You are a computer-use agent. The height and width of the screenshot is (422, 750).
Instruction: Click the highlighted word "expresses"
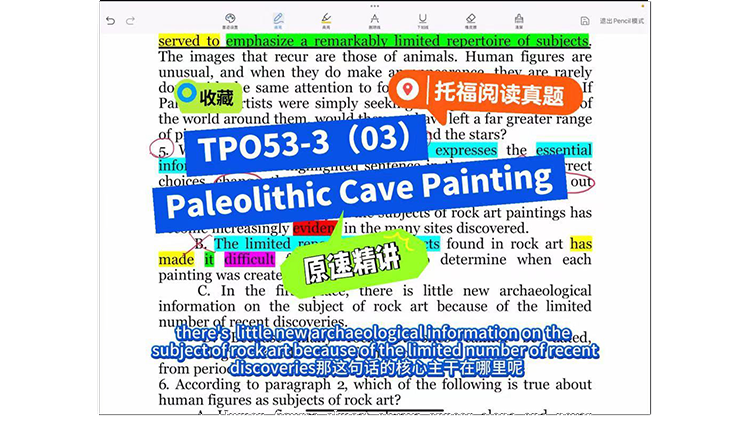pyautogui.click(x=466, y=150)
